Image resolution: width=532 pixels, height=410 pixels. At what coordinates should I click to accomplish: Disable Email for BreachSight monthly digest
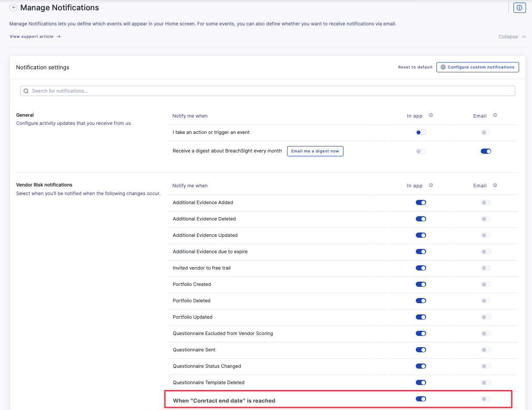[486, 151]
